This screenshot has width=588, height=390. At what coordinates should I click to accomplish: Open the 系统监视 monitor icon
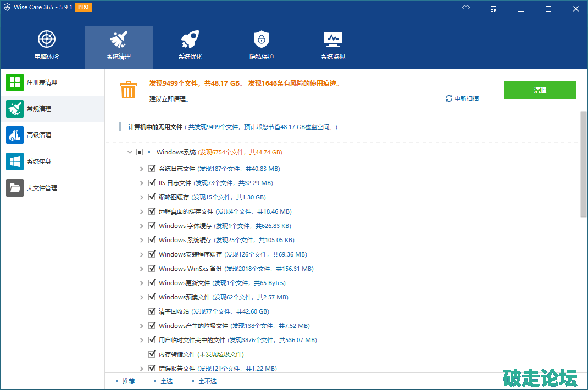(x=333, y=40)
